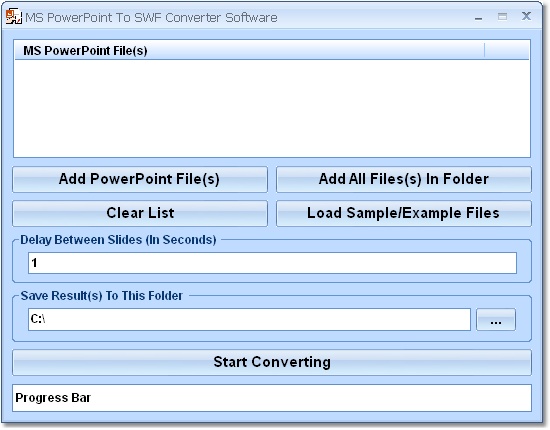Load Sample/Example Files
The width and height of the screenshot is (550, 430).
[404, 213]
